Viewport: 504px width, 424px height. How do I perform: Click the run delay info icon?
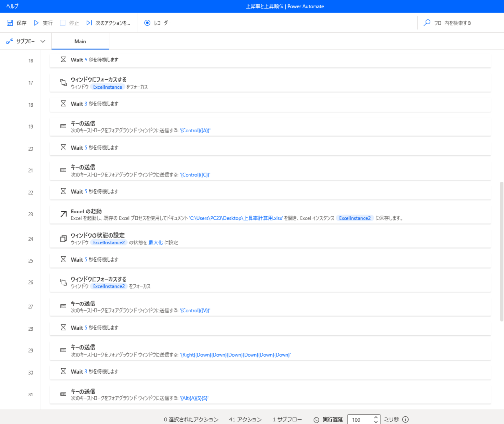(x=406, y=420)
